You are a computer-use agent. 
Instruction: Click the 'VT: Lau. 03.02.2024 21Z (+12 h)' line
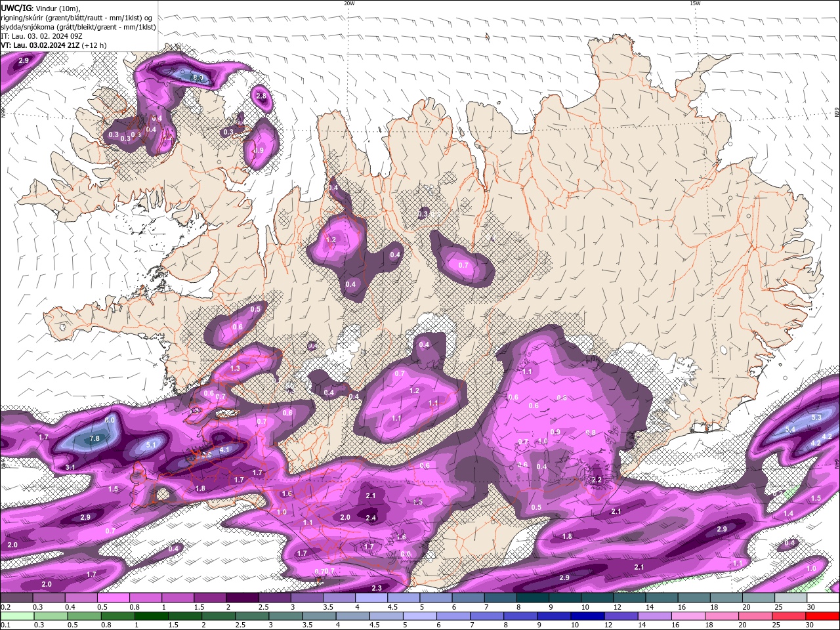coord(54,45)
